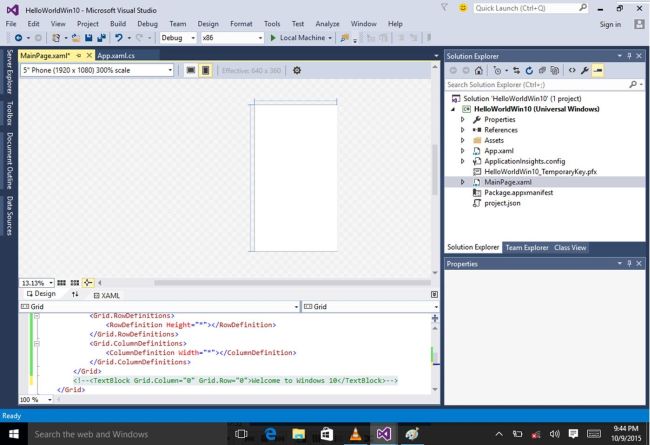The width and height of the screenshot is (650, 445).
Task: Click Sync with Active Document icon
Action: (x=516, y=71)
